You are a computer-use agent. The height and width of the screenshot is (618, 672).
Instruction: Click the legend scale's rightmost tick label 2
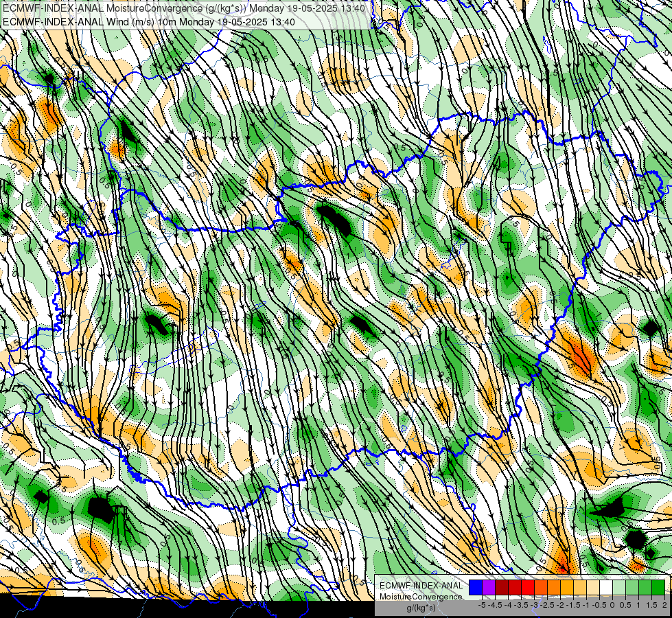tap(664, 605)
